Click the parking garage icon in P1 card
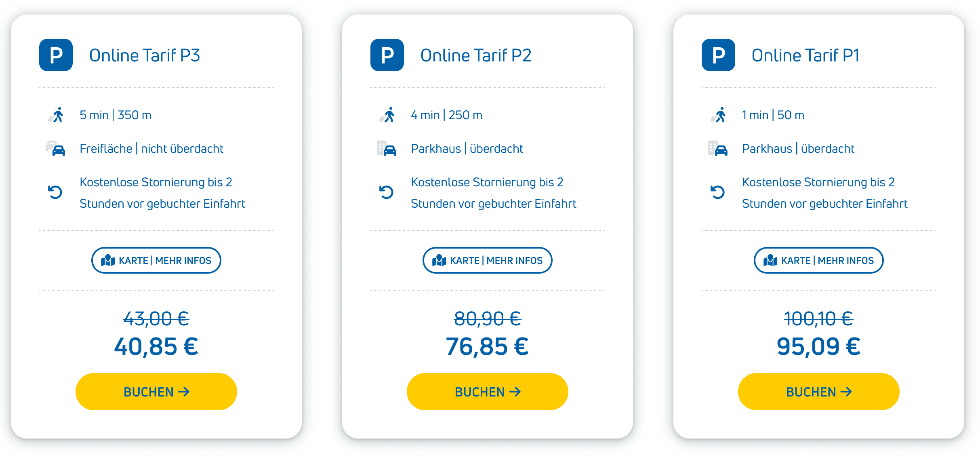 click(x=718, y=149)
